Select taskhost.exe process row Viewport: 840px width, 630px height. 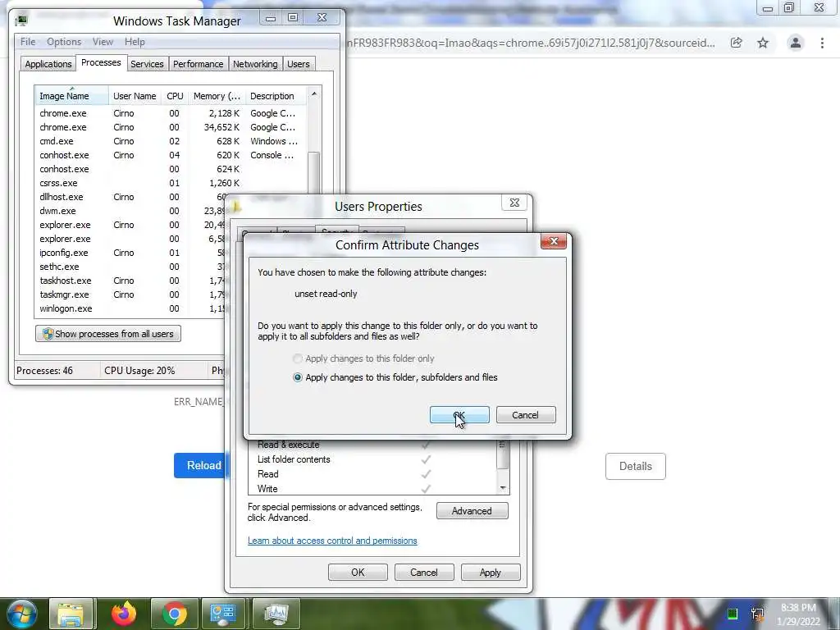click(x=130, y=281)
